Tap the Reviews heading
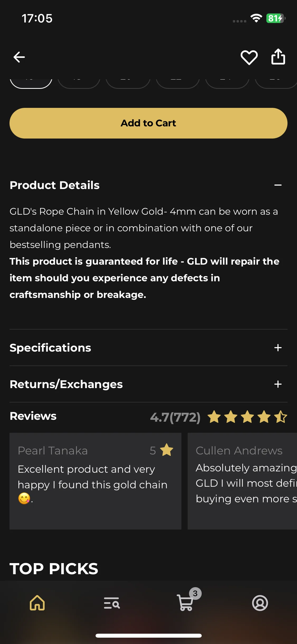297x644 pixels. 33,416
